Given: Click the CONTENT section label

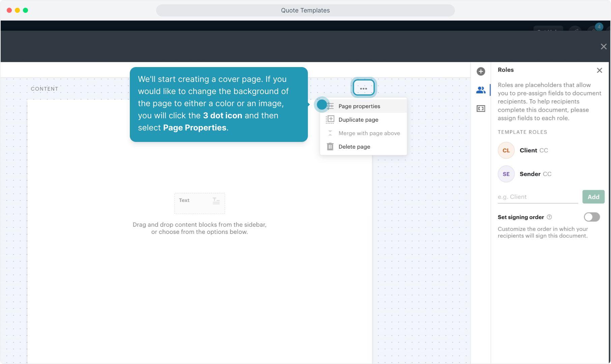Looking at the screenshot, I should coord(45,89).
